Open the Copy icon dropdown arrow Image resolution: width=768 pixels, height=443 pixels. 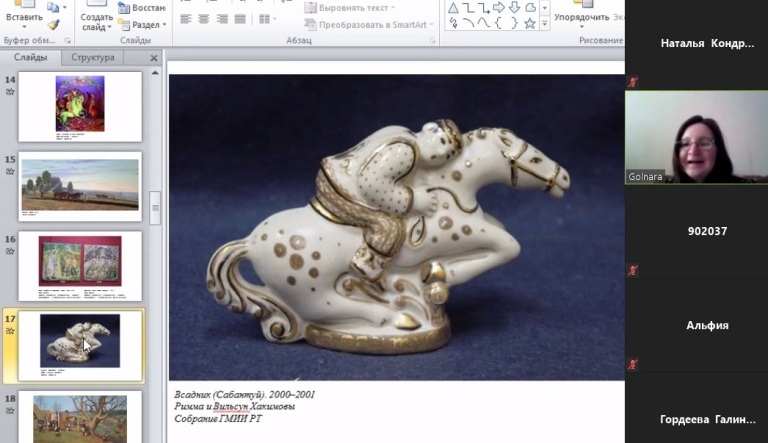[65, 7]
